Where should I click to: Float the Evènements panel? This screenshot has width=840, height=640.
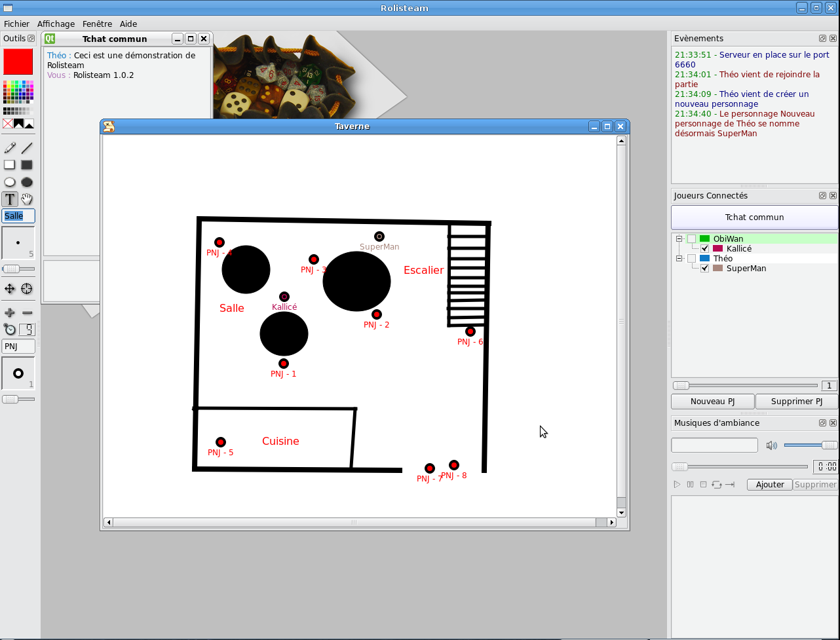tap(822, 39)
